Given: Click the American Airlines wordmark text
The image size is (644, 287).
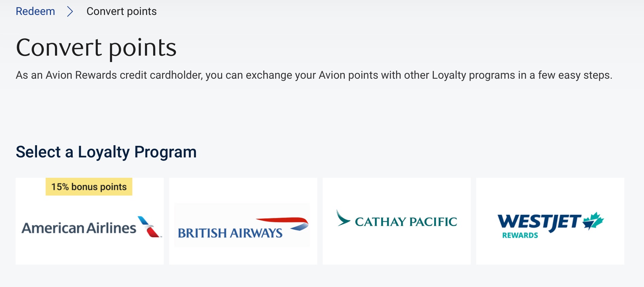Looking at the screenshot, I should click(x=79, y=228).
